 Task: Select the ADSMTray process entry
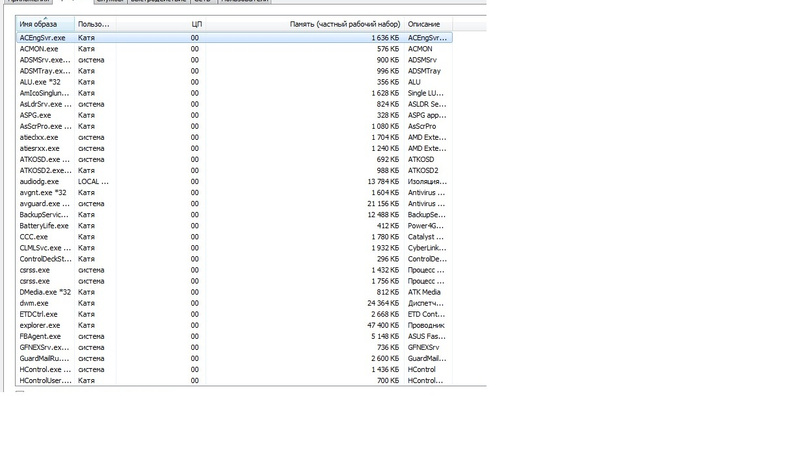234,71
